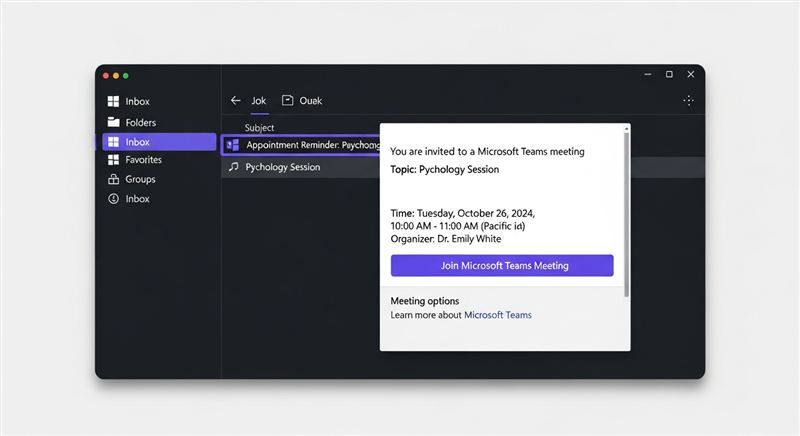The height and width of the screenshot is (436, 800).
Task: Click the red macOS close dot
Action: coord(106,75)
